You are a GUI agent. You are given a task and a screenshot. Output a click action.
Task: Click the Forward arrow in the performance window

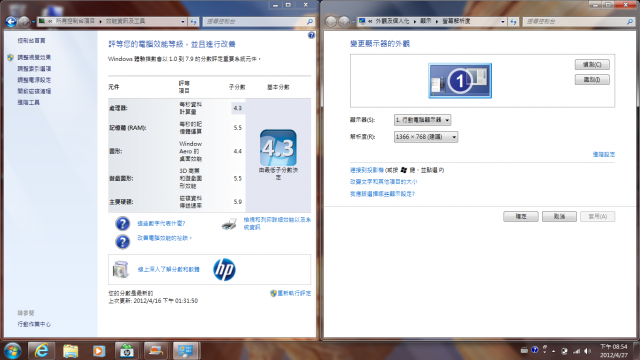24,21
